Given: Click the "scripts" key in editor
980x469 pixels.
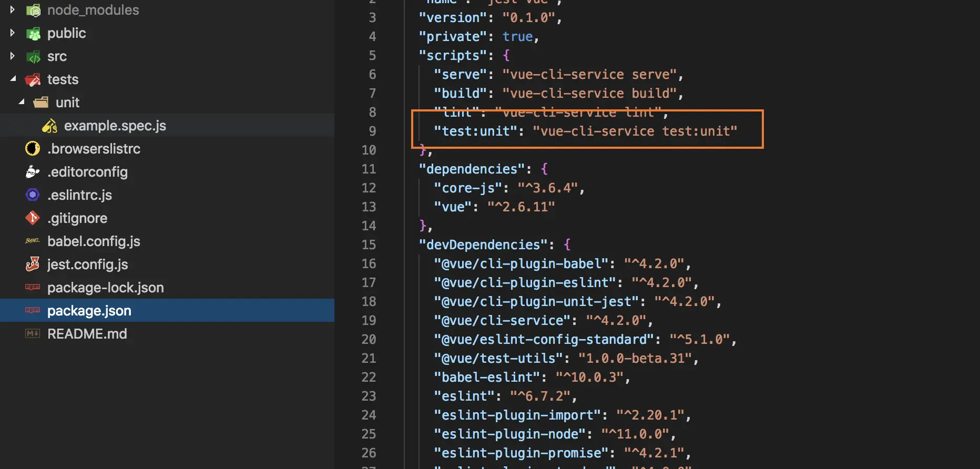Looking at the screenshot, I should pos(453,55).
